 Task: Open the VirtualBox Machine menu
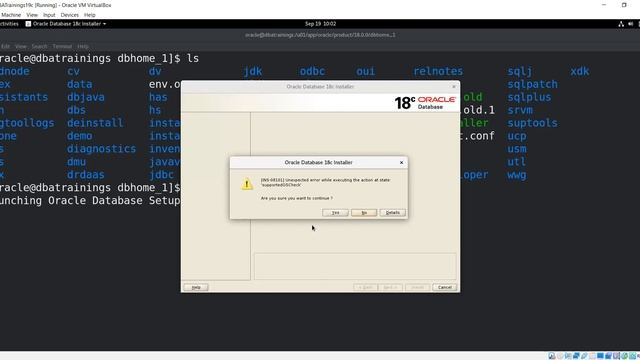tap(11, 15)
